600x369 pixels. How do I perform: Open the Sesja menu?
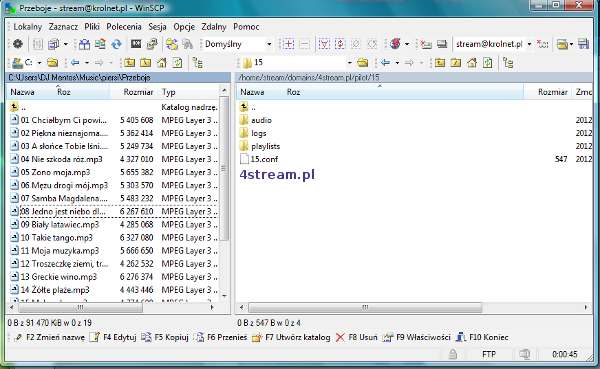(x=157, y=27)
